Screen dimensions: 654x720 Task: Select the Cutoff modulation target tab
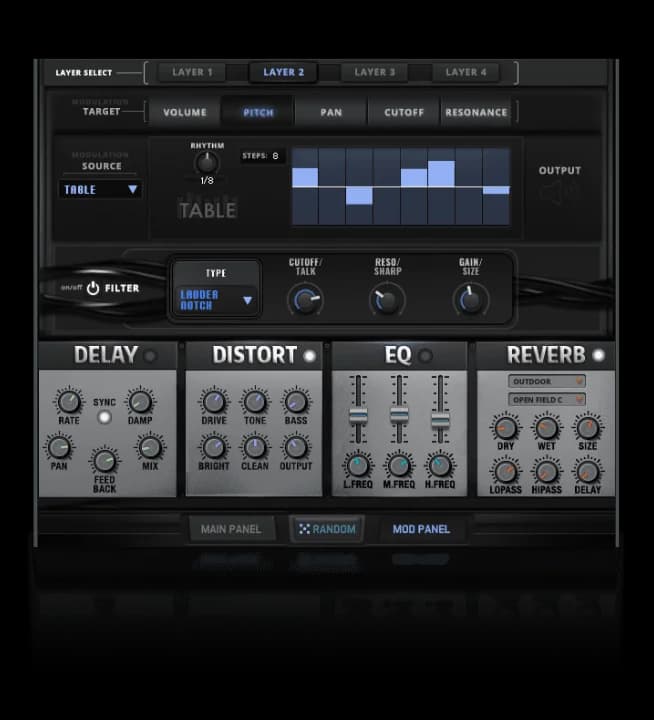404,112
